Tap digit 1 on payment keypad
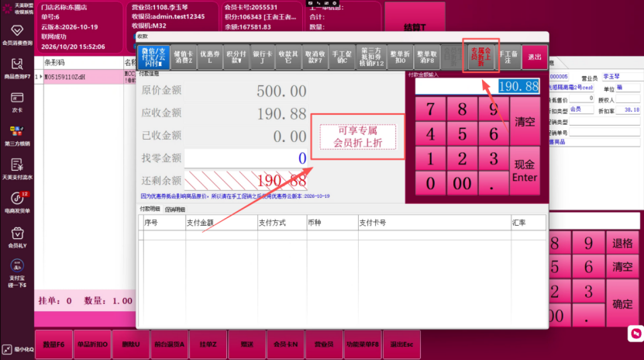Viewport: 644px width, 360px height. pyautogui.click(x=430, y=158)
